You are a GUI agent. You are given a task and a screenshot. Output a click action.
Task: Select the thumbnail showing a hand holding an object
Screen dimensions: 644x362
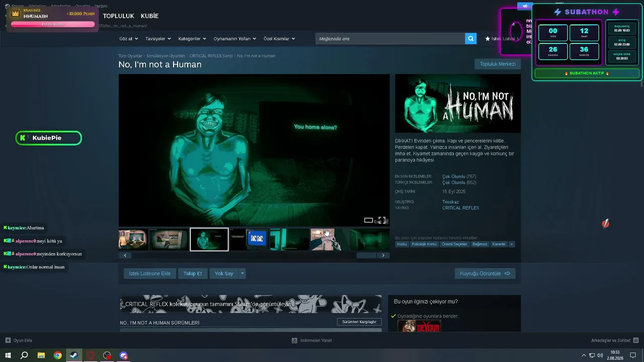330,239
